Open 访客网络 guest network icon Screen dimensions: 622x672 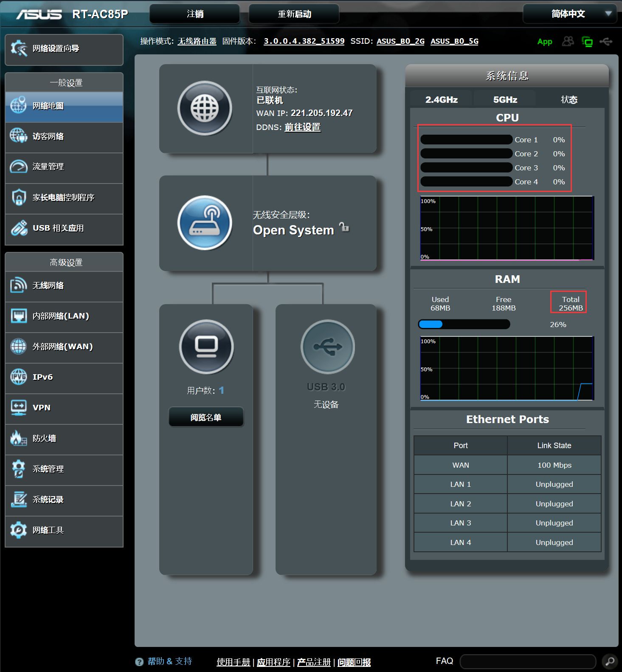pyautogui.click(x=18, y=136)
